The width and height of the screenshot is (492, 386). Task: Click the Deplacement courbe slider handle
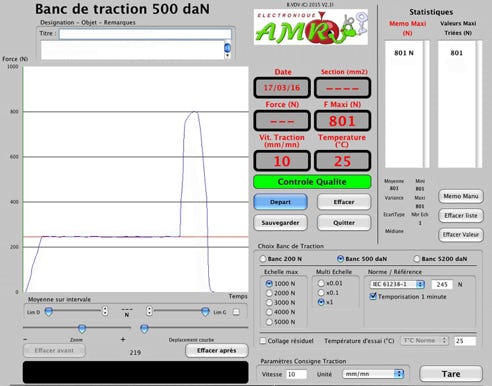(144, 329)
